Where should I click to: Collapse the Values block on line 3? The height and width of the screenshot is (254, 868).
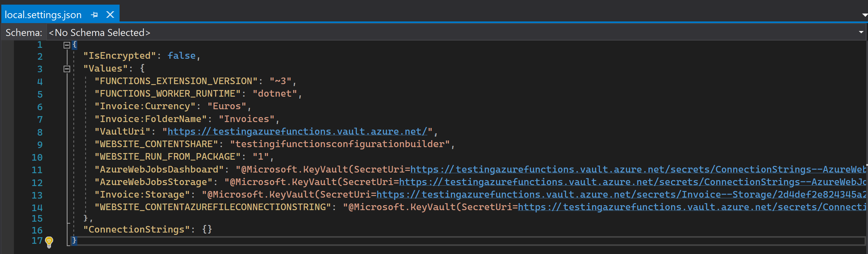[x=67, y=69]
